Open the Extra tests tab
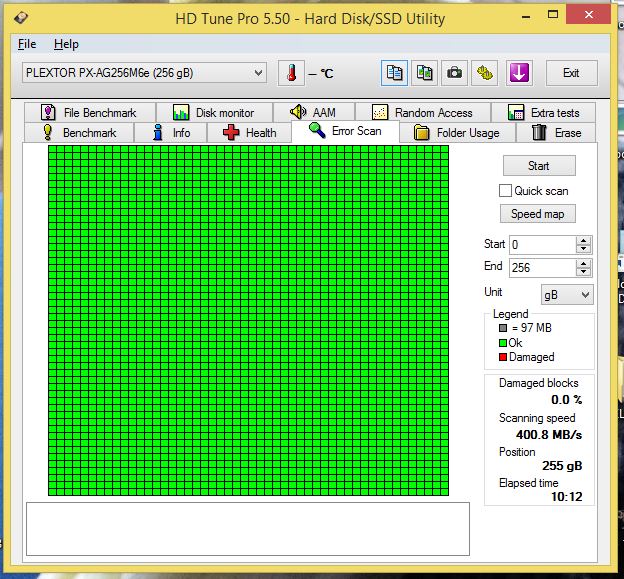This screenshot has height=579, width=624. coord(543,113)
